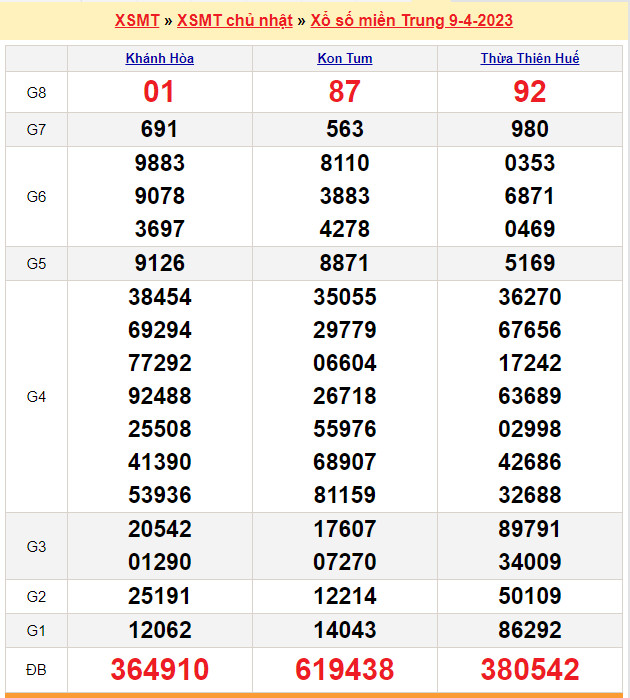Click the G3 number 17607
The height and width of the screenshot is (698, 630).
coord(344,529)
